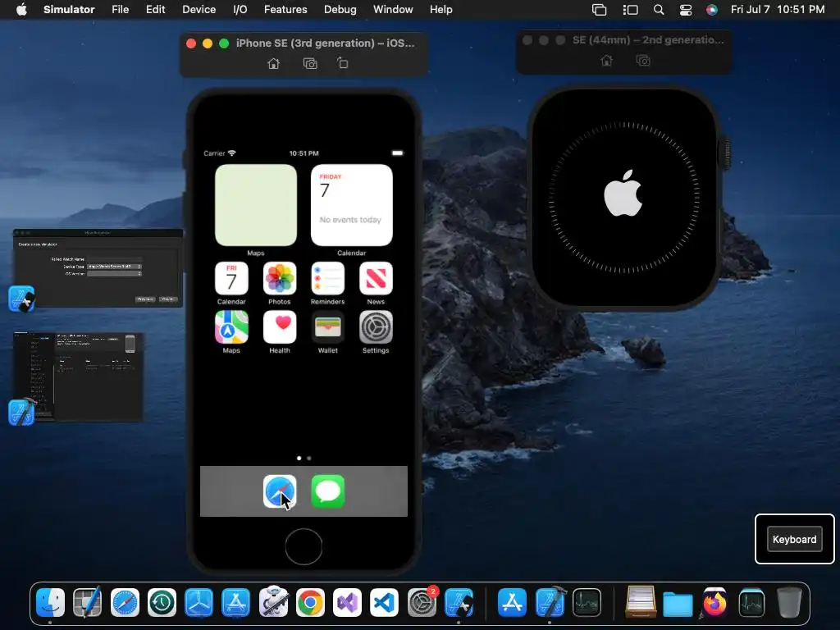Open Visual Studio Code from the Dock
The width and height of the screenshot is (840, 630).
tap(384, 603)
